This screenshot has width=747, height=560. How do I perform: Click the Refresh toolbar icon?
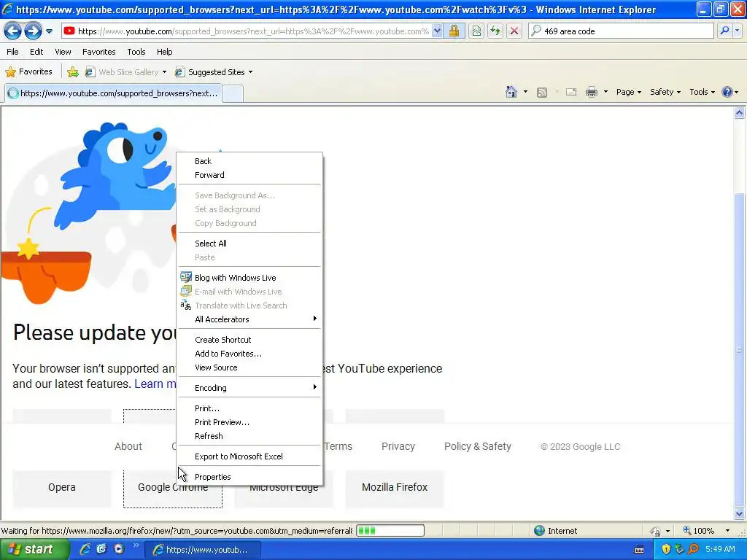pyautogui.click(x=495, y=31)
